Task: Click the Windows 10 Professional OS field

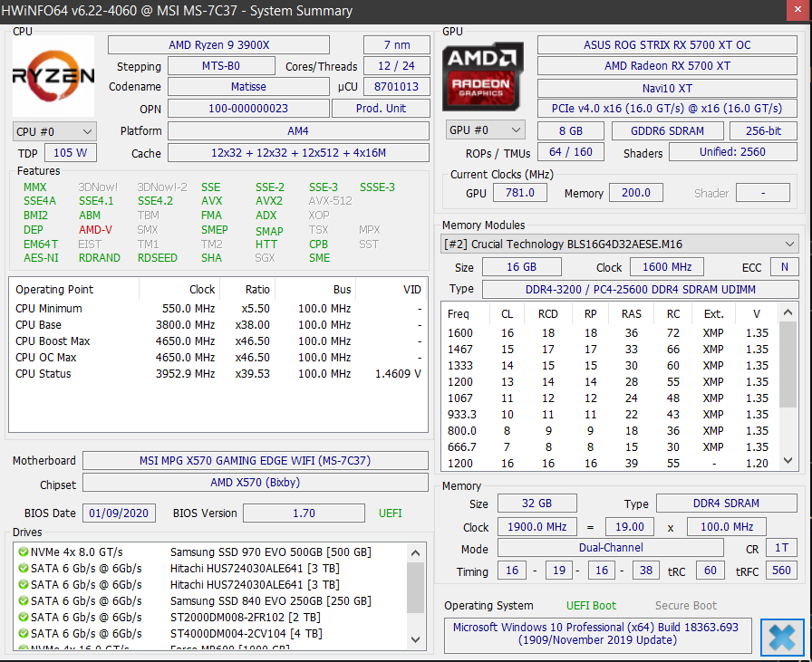Action: click(597, 634)
